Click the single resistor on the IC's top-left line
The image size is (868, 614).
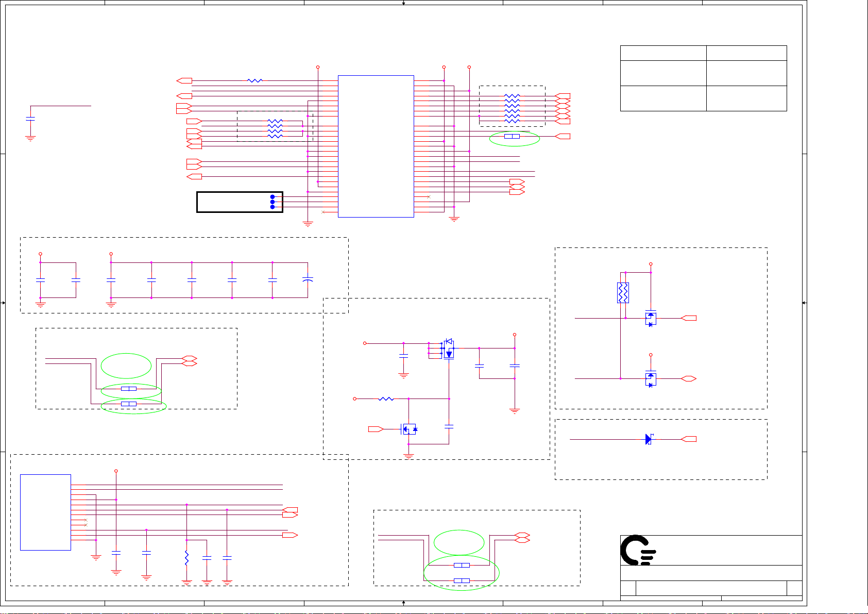(255, 81)
